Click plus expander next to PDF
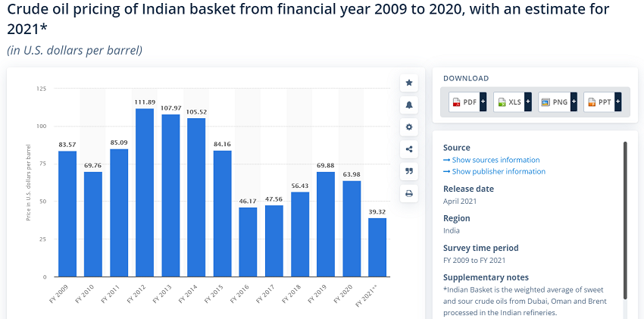 pos(483,102)
